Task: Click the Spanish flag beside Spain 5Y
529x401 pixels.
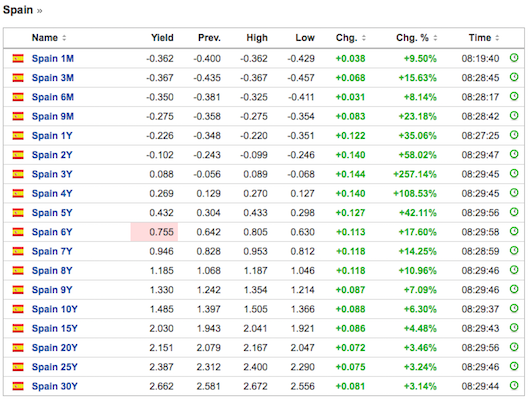Action: (18, 212)
